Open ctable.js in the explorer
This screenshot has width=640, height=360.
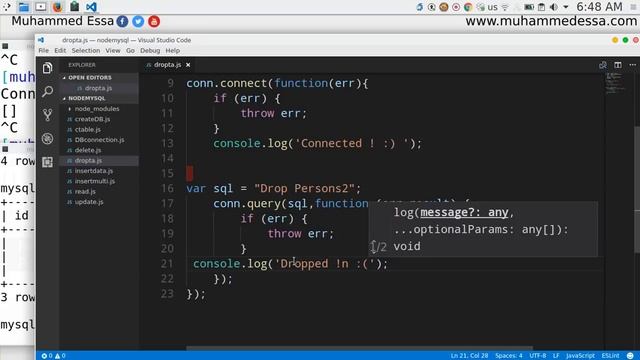(87, 129)
